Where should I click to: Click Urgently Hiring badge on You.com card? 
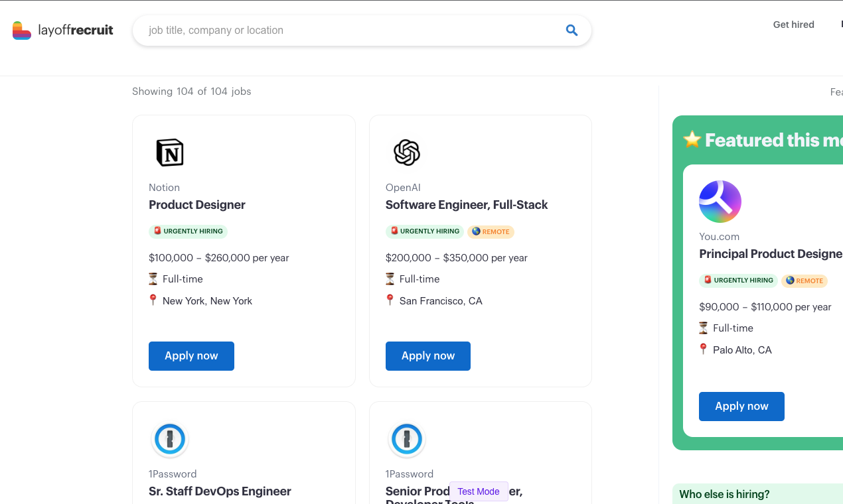738,281
